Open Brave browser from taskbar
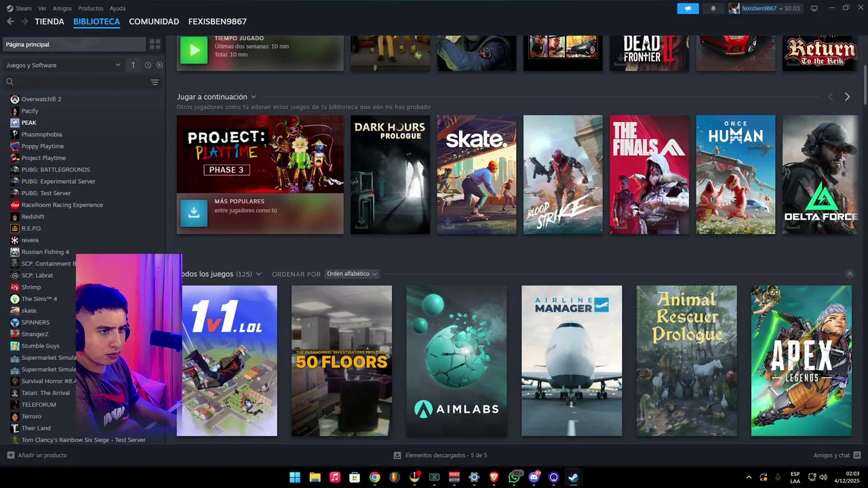 pos(494,477)
